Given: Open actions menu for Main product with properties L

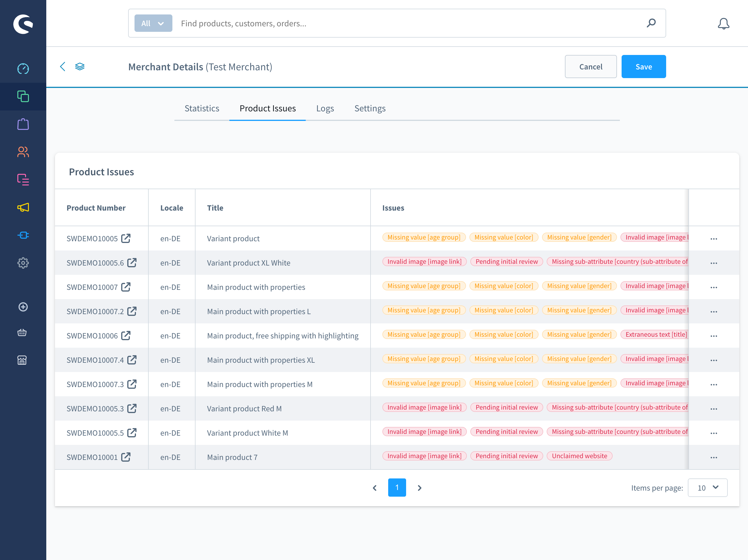Looking at the screenshot, I should 714,312.
